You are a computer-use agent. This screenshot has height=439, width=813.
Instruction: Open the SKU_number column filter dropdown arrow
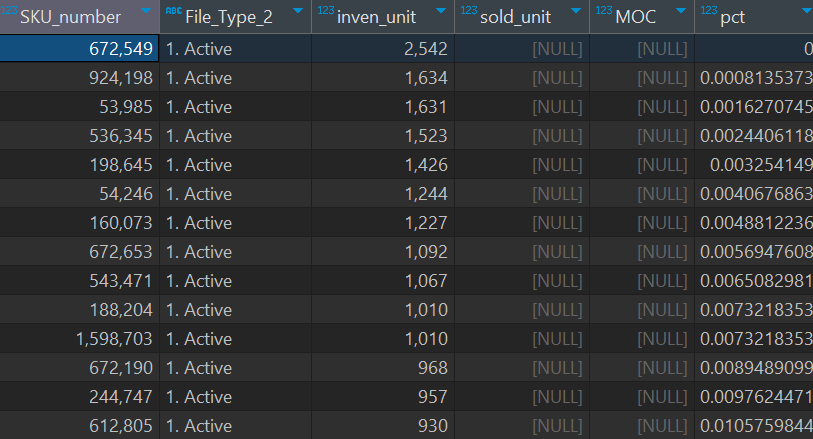146,11
